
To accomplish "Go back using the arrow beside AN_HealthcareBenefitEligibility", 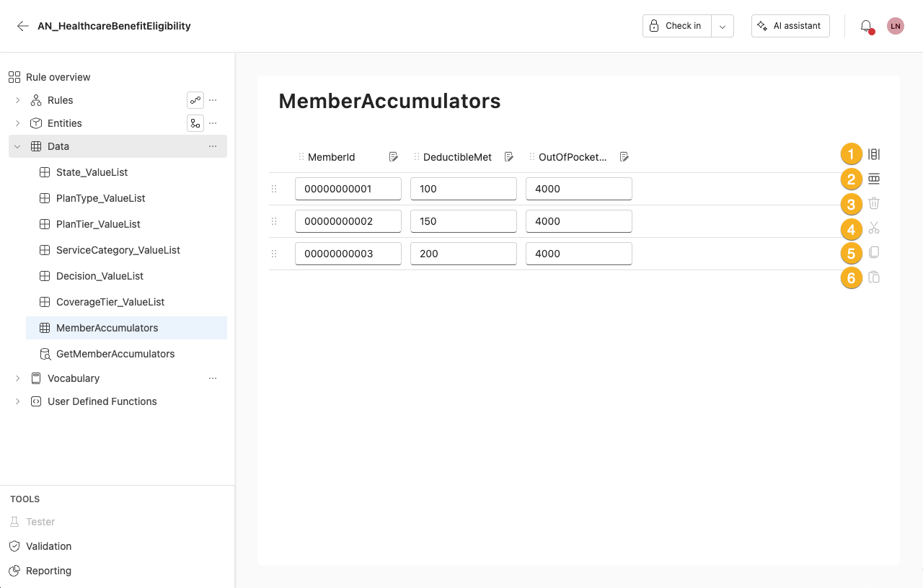I will (x=23, y=26).
